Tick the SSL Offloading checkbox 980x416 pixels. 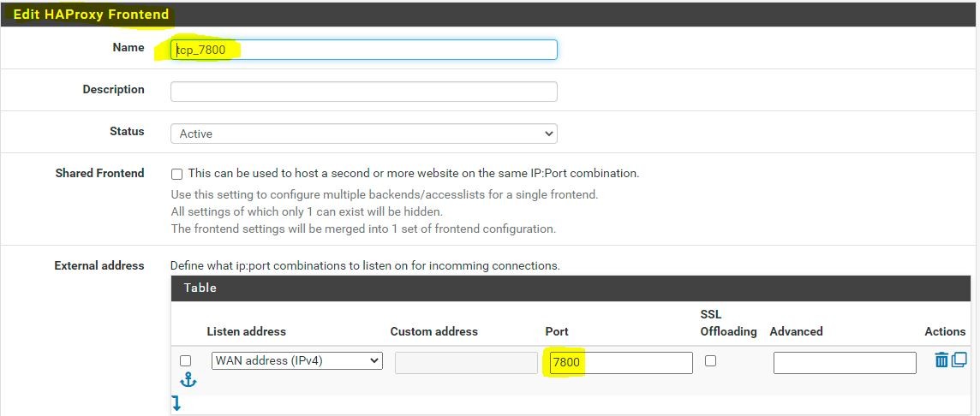pos(710,361)
